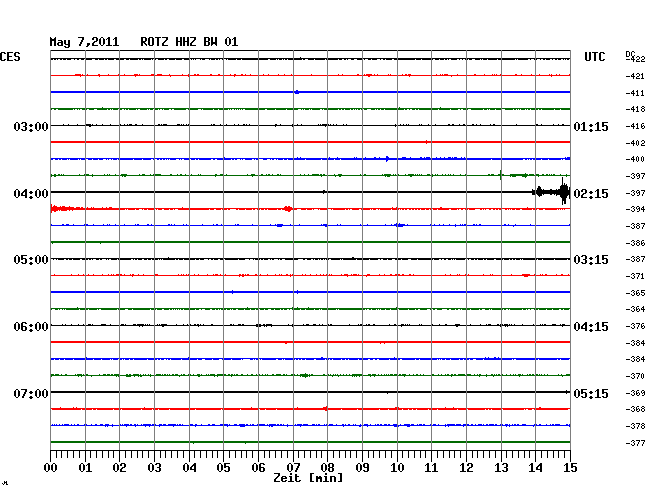Screen dimensions: 650x494
Task: Click the DC offset value "-386"
Action: point(635,243)
